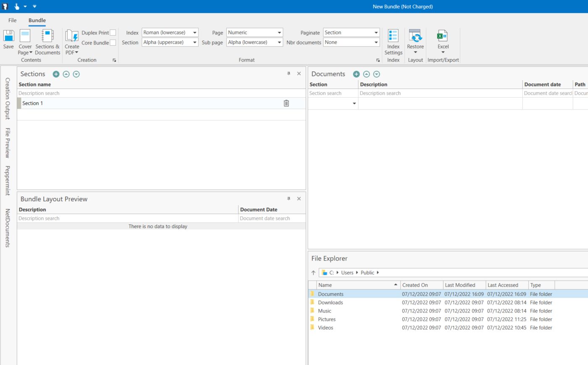Expand the C: breadcrumb arrow
The height and width of the screenshot is (365, 588).
(337, 273)
